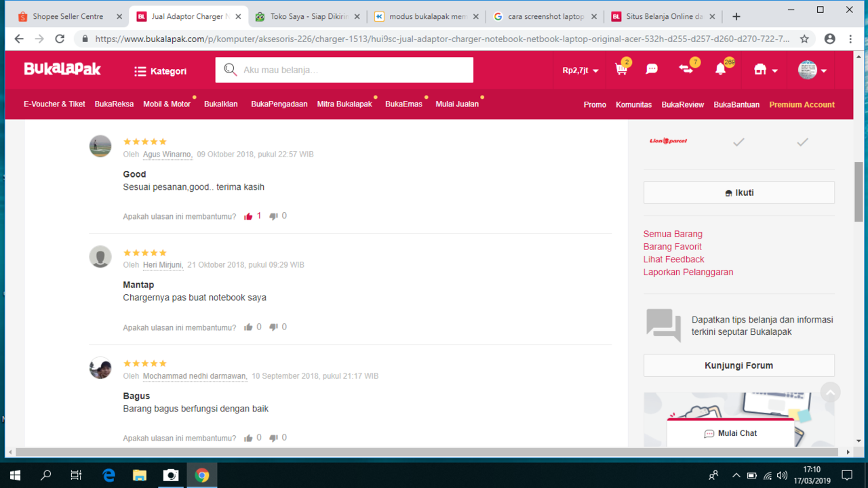This screenshot has height=488, width=868.
Task: Open the Kategori menu
Action: (x=160, y=70)
